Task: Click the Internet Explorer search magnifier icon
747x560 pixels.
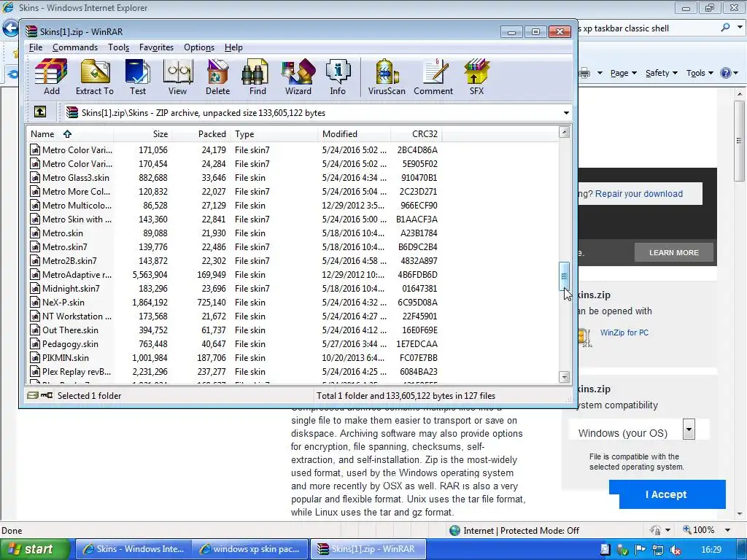Action: (725, 28)
